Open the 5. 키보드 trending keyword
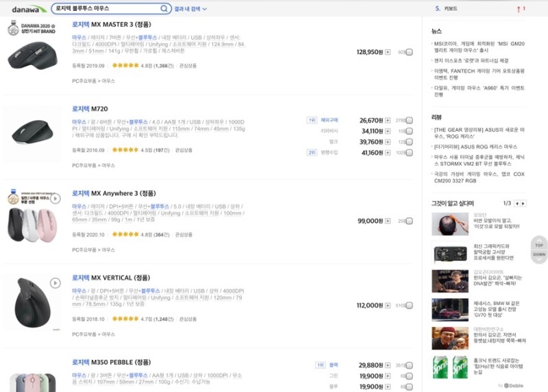The height and width of the screenshot is (392, 548). pos(447,9)
